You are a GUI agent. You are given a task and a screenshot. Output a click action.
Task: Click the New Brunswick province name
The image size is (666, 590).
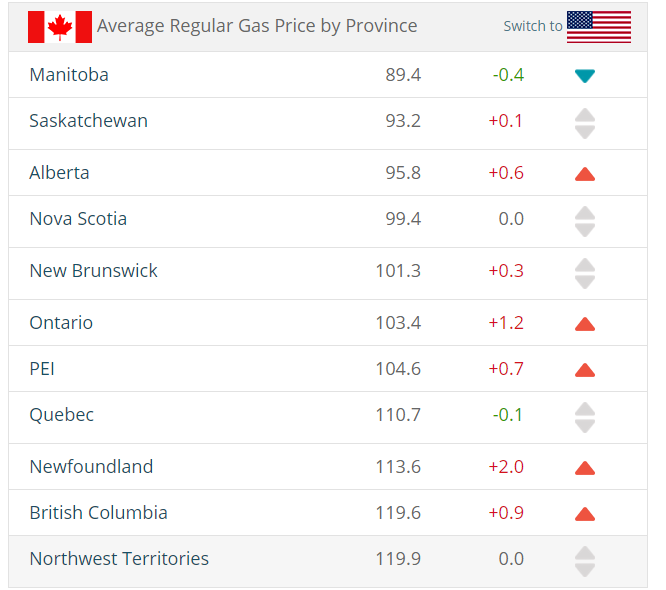93,271
